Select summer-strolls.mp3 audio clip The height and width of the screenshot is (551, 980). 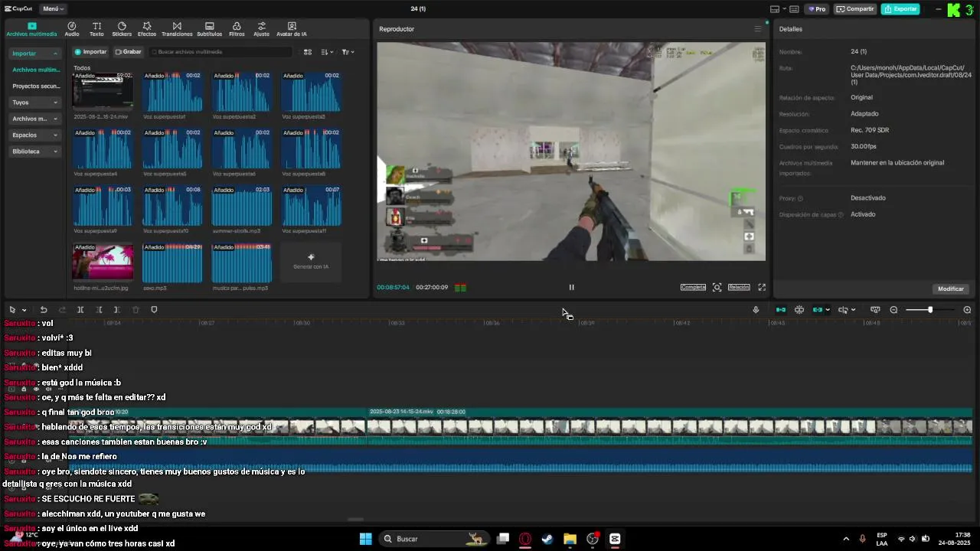pyautogui.click(x=242, y=206)
